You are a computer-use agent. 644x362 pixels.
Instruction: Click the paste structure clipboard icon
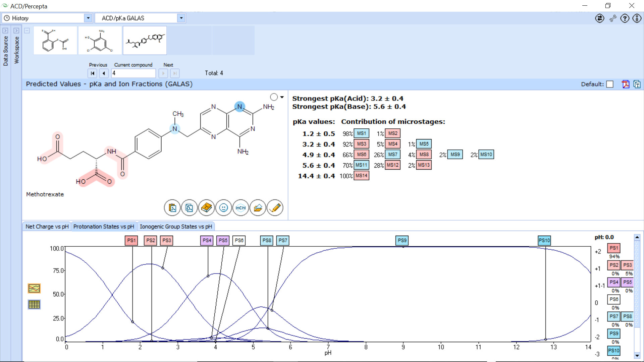[172, 208]
